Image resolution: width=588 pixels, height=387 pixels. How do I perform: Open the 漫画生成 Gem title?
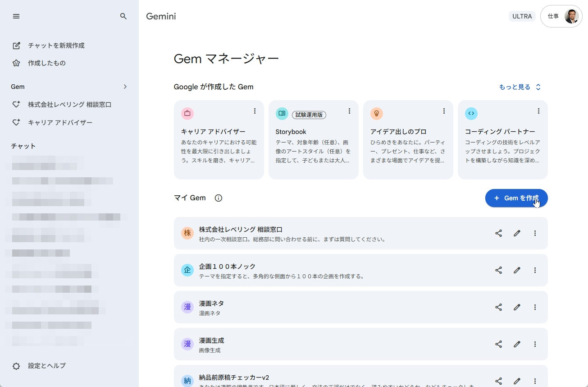point(211,341)
